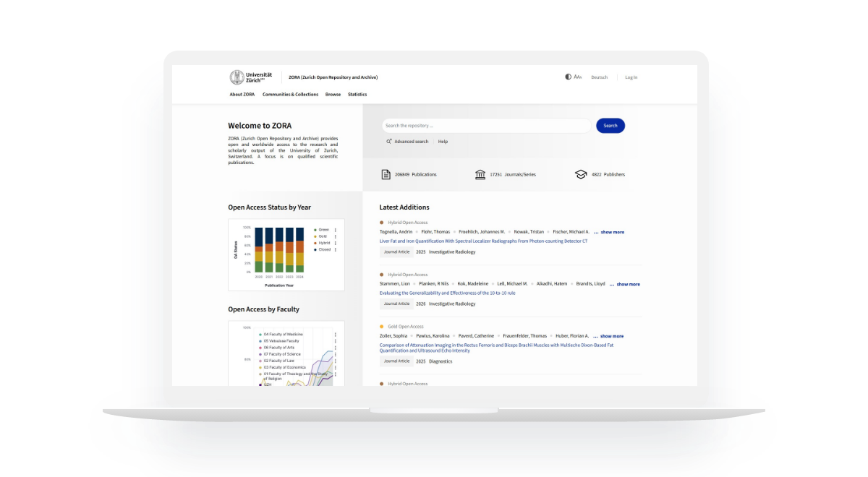Click the Universität Zürich logo
This screenshot has width=868, height=477.
click(252, 77)
